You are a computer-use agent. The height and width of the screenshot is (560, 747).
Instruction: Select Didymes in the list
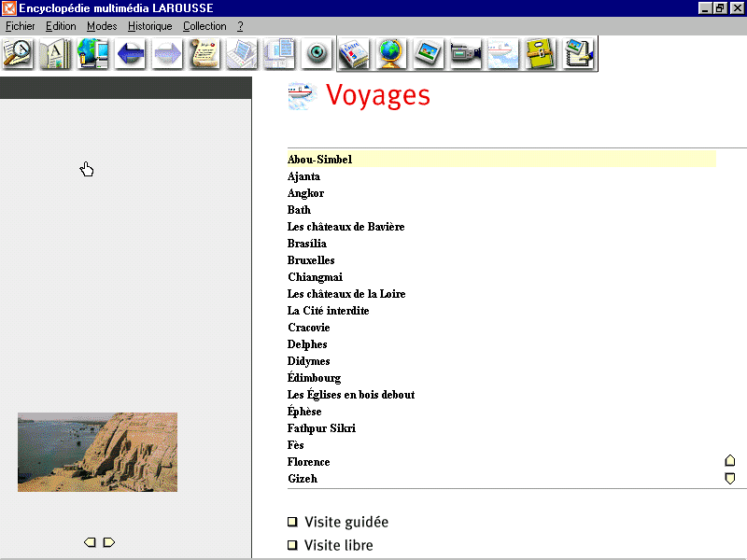309,361
